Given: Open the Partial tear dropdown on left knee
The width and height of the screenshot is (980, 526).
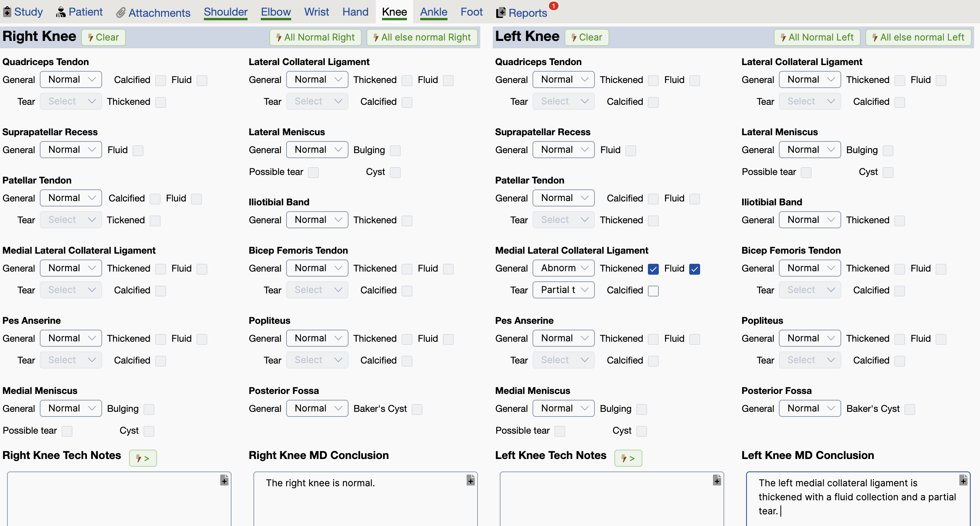Looking at the screenshot, I should click(x=563, y=290).
